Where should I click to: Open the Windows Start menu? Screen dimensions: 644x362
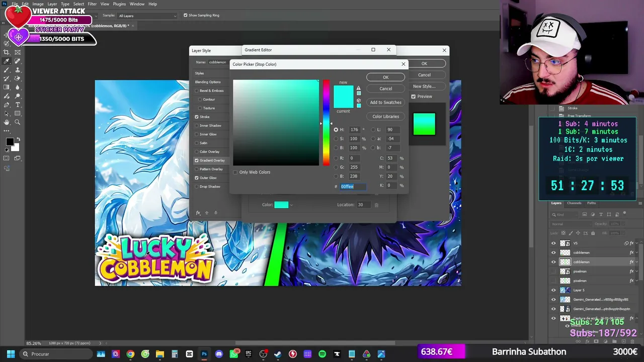point(11,354)
